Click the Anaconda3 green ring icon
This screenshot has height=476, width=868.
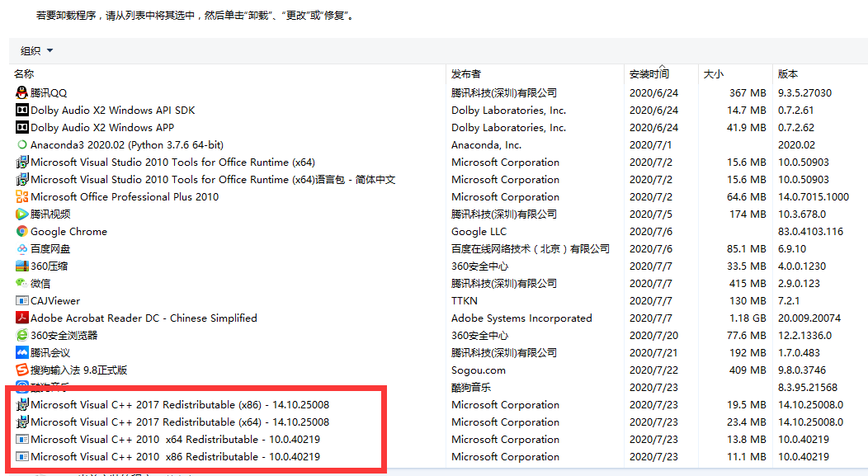(x=22, y=144)
